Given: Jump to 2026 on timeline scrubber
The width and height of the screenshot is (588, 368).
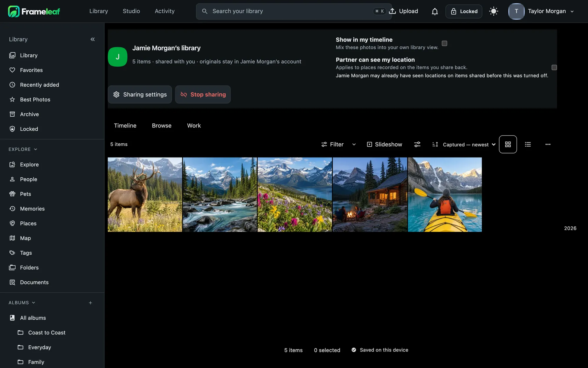Looking at the screenshot, I should [570, 228].
